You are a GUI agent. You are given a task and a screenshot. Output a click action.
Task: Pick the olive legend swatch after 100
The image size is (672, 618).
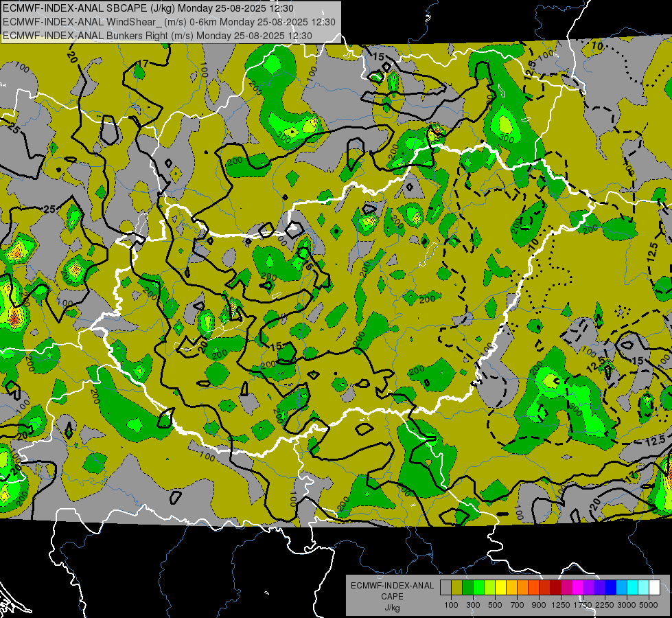coord(457,588)
